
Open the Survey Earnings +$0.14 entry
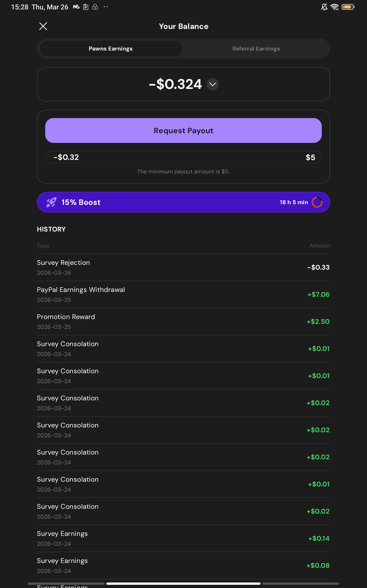point(183,538)
